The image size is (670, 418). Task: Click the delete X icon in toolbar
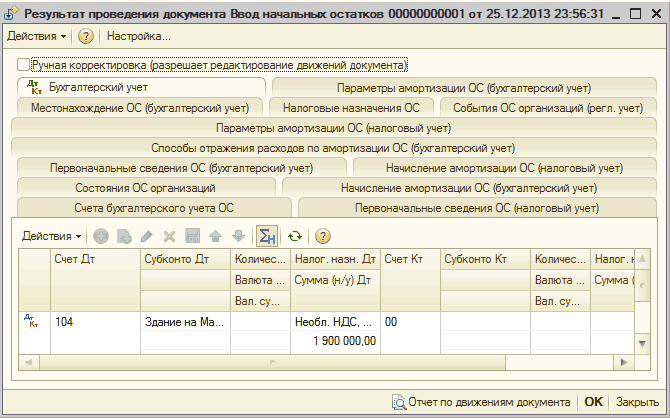[170, 236]
